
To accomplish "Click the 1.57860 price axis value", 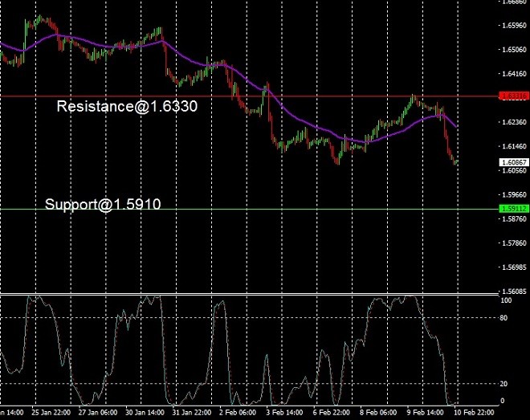I will [x=514, y=243].
